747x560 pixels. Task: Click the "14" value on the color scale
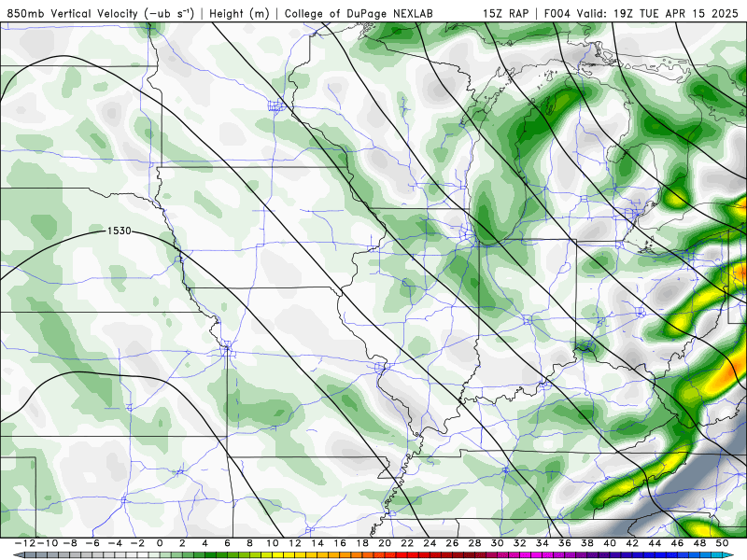pos(317,543)
